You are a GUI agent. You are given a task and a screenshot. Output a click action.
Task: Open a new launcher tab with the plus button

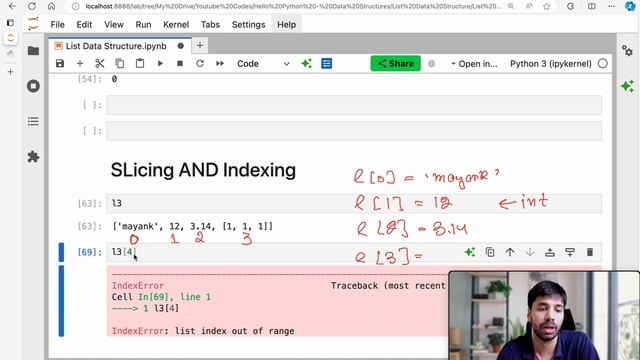pyautogui.click(x=200, y=46)
